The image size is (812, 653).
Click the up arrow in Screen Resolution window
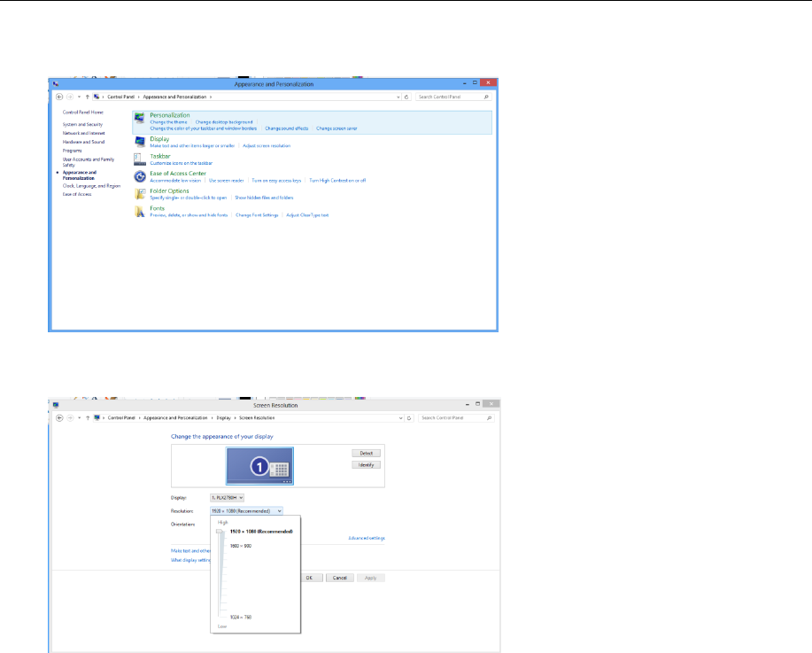click(x=88, y=417)
